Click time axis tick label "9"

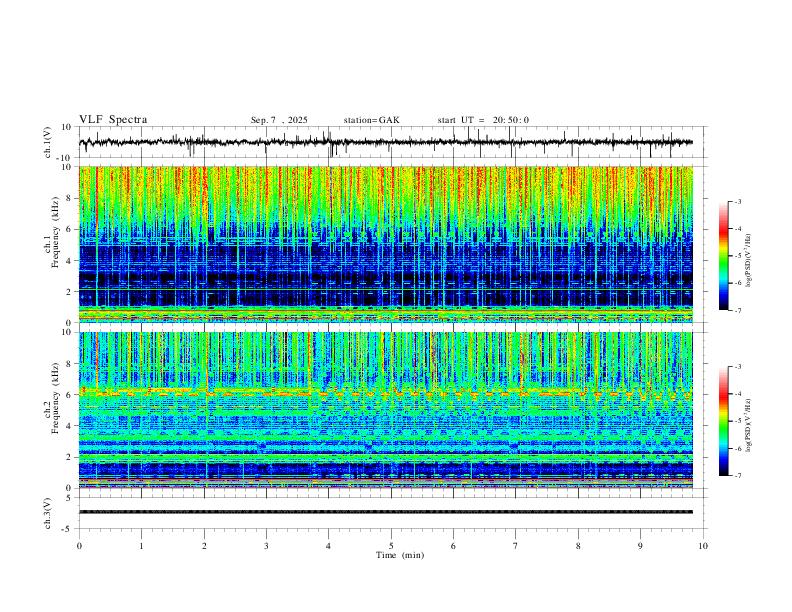click(x=640, y=546)
